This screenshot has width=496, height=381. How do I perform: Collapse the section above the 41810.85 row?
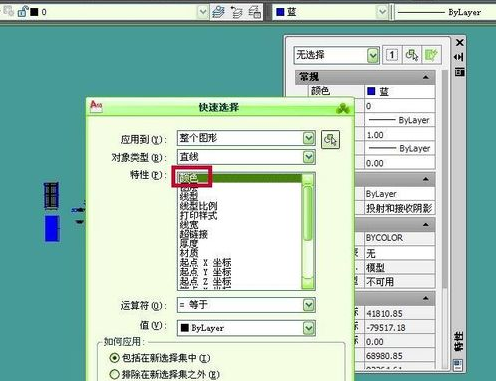click(426, 298)
